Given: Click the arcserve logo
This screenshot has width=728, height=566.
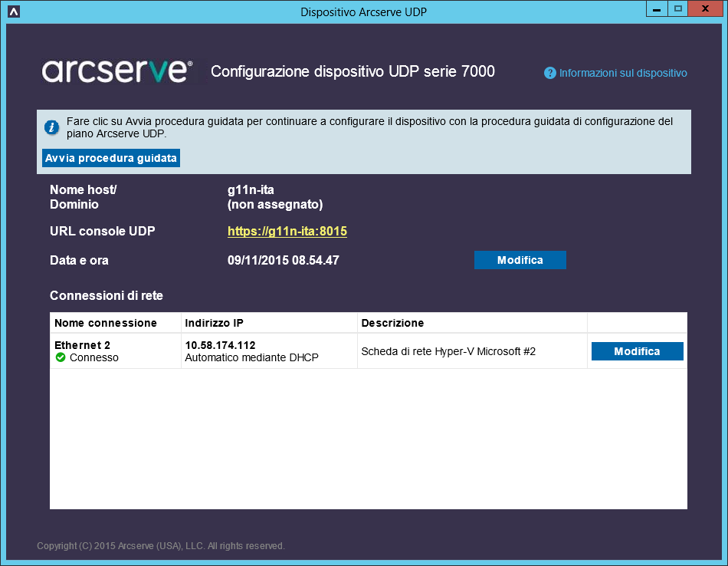Looking at the screenshot, I should click(x=117, y=71).
